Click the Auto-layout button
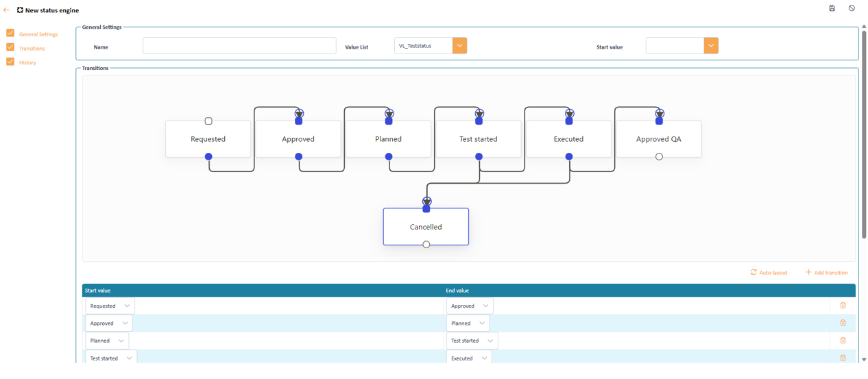 point(769,272)
